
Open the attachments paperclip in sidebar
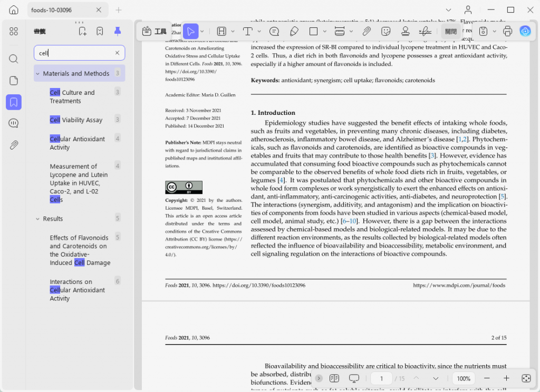[13, 145]
